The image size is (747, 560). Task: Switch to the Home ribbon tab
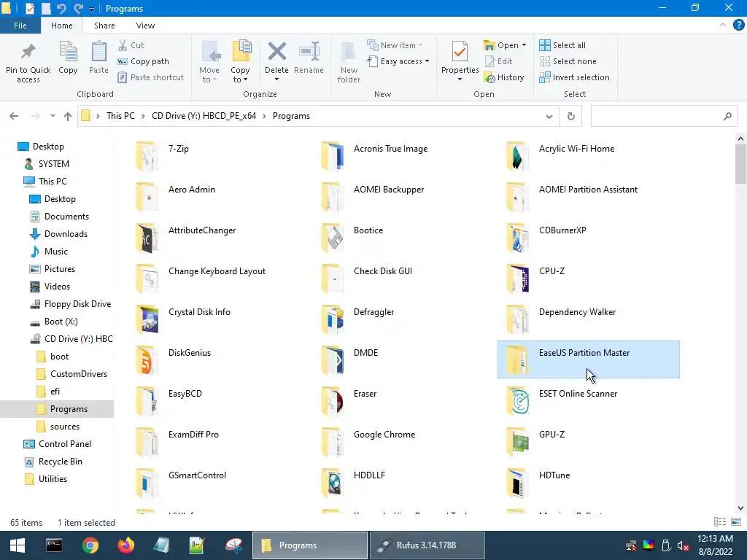[62, 26]
